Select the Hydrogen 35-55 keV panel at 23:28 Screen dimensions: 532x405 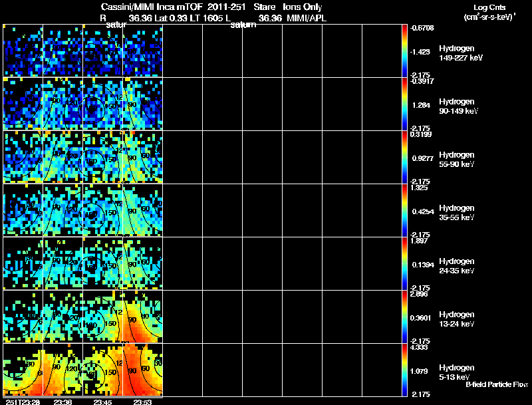click(x=23, y=210)
